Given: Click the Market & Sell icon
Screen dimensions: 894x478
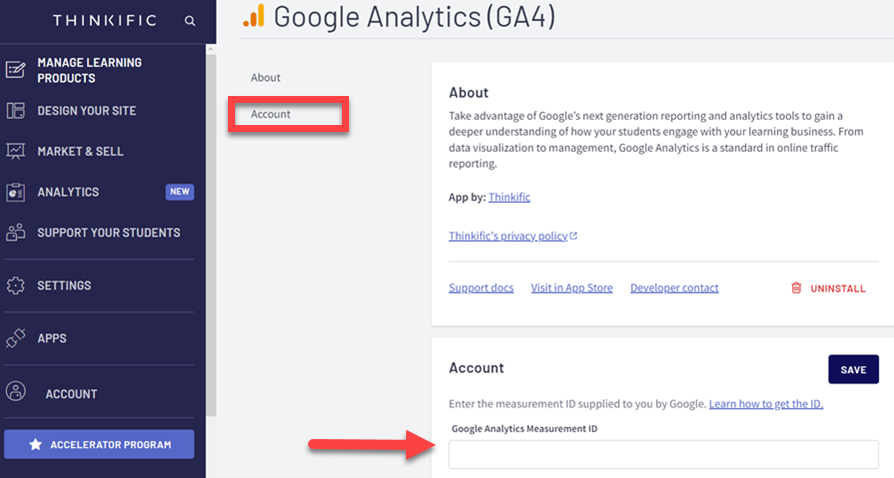Looking at the screenshot, I should [16, 152].
